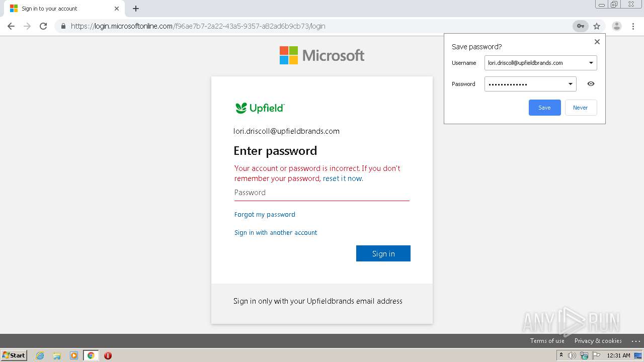Click the 'reset it now' link

pyautogui.click(x=342, y=178)
